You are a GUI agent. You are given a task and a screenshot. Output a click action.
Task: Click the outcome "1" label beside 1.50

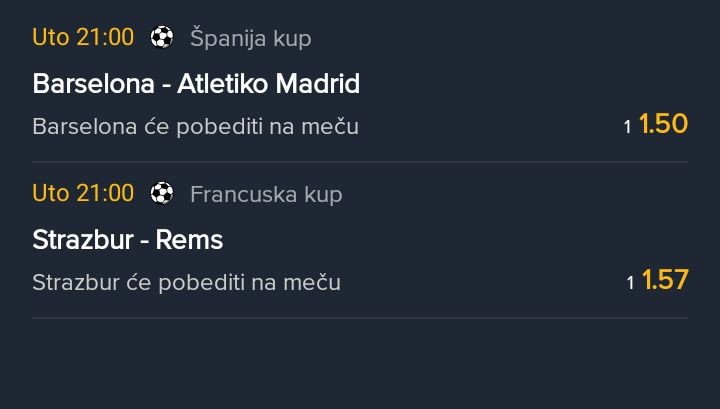pyautogui.click(x=628, y=128)
